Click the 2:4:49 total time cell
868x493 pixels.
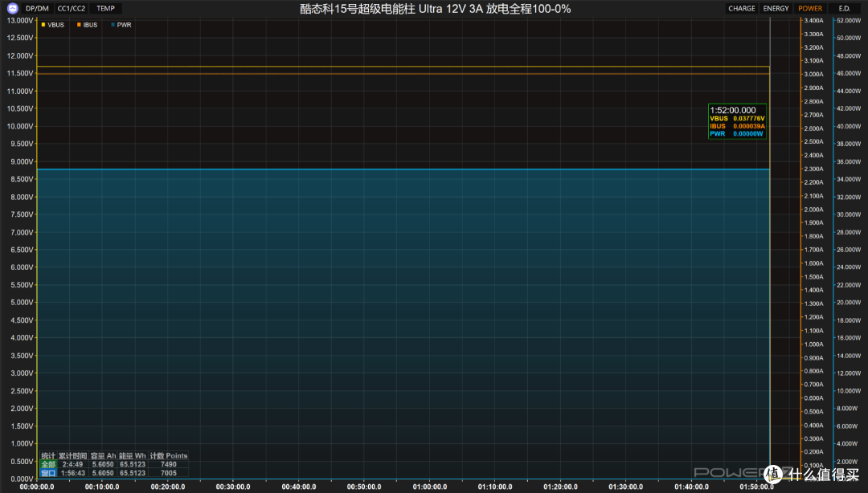(x=72, y=464)
